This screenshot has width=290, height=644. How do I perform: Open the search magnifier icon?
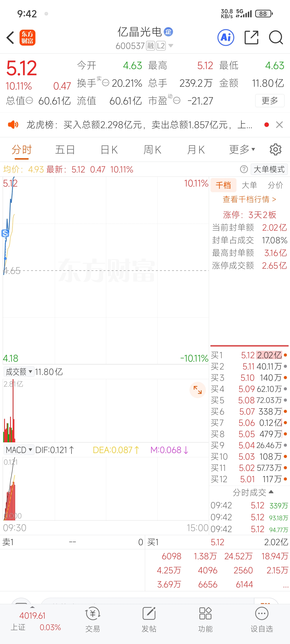click(x=276, y=37)
